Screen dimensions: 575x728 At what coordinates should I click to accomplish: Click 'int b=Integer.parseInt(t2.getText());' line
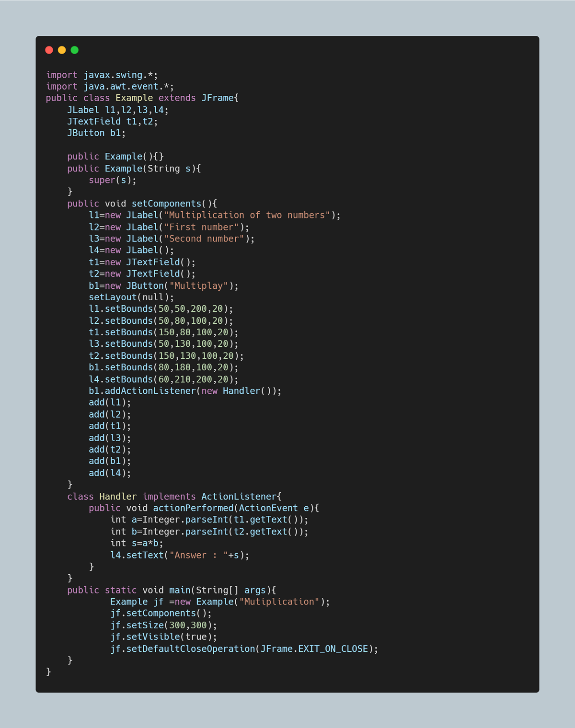tap(209, 532)
